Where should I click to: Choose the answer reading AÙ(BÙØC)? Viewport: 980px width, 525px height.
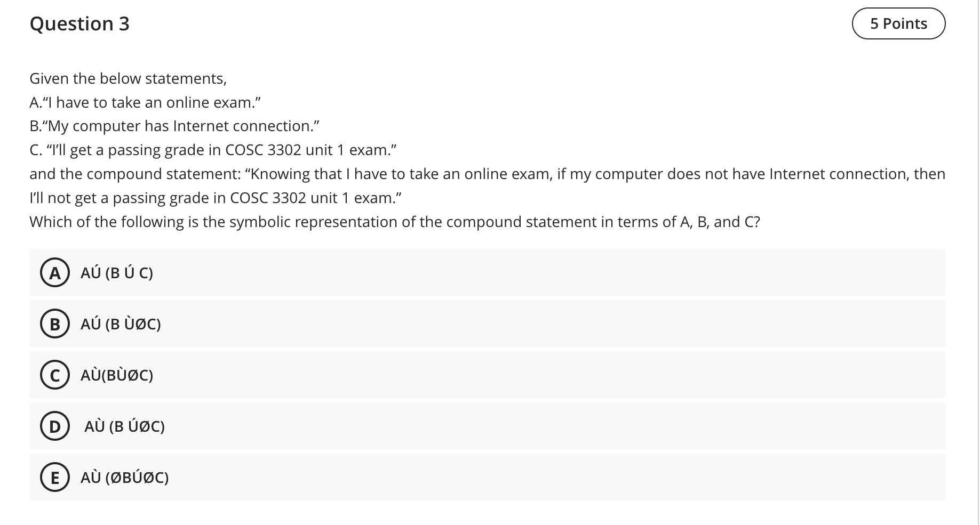(x=117, y=375)
